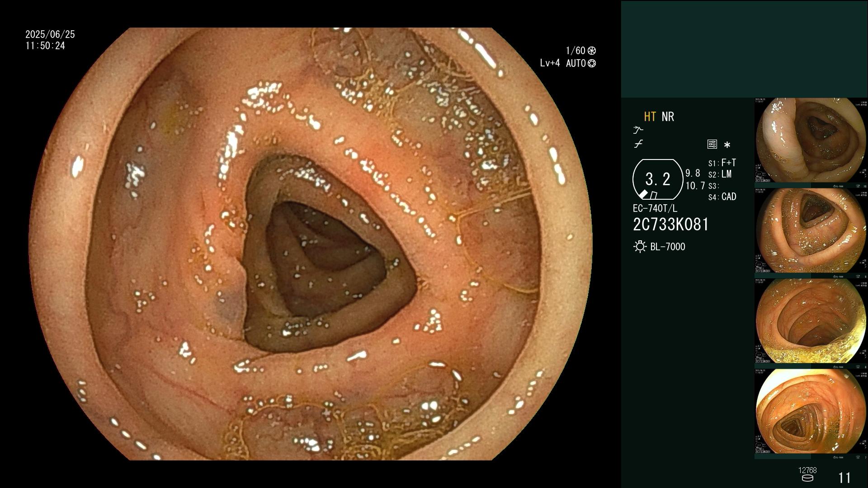868x488 pixels.
Task: Select switch assignment S2: LM
Action: (720, 174)
